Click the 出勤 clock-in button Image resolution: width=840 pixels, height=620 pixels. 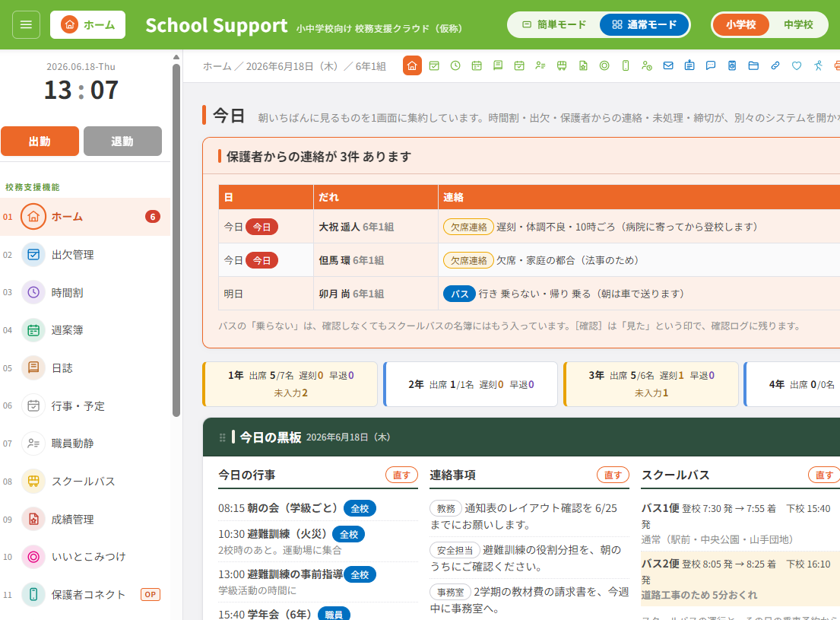pos(40,141)
